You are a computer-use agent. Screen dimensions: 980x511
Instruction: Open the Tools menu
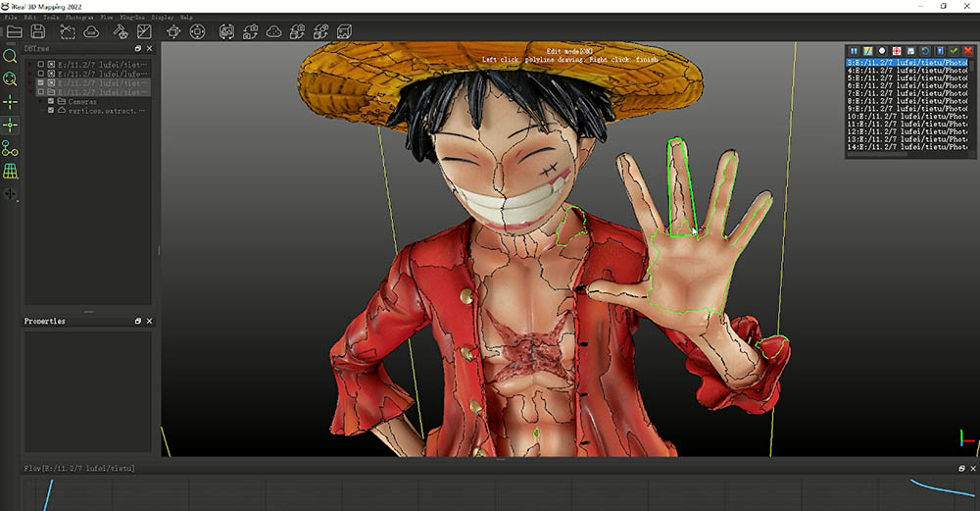pos(51,18)
